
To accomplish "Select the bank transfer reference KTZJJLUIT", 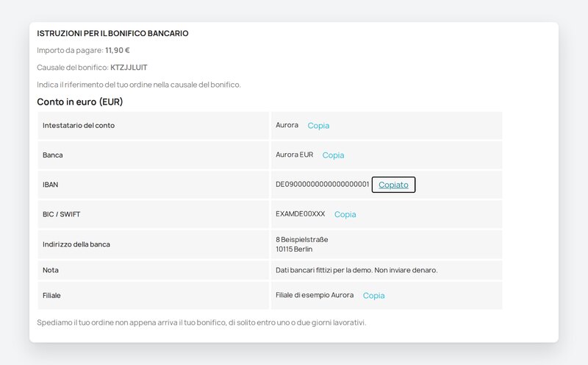I will (129, 68).
